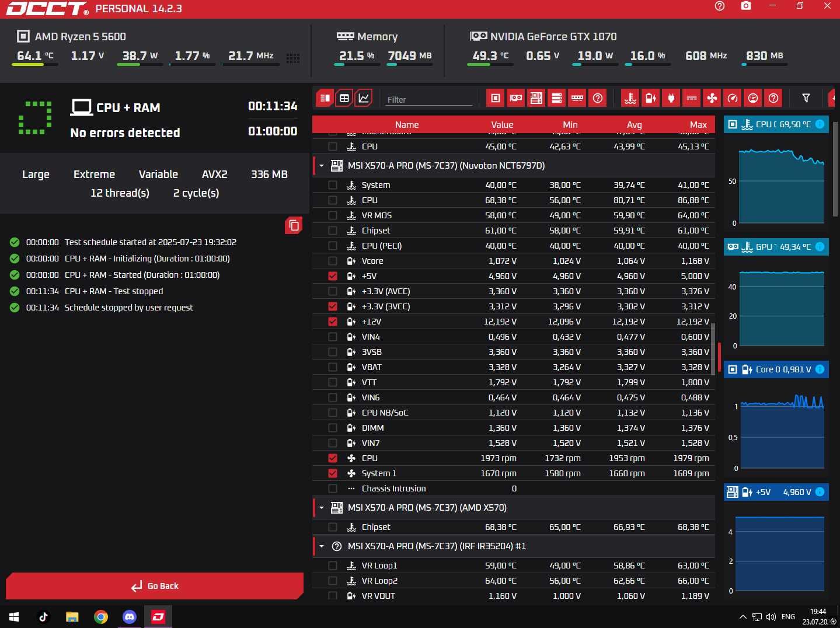Toggle the CPU hardware filter icon

click(496, 98)
